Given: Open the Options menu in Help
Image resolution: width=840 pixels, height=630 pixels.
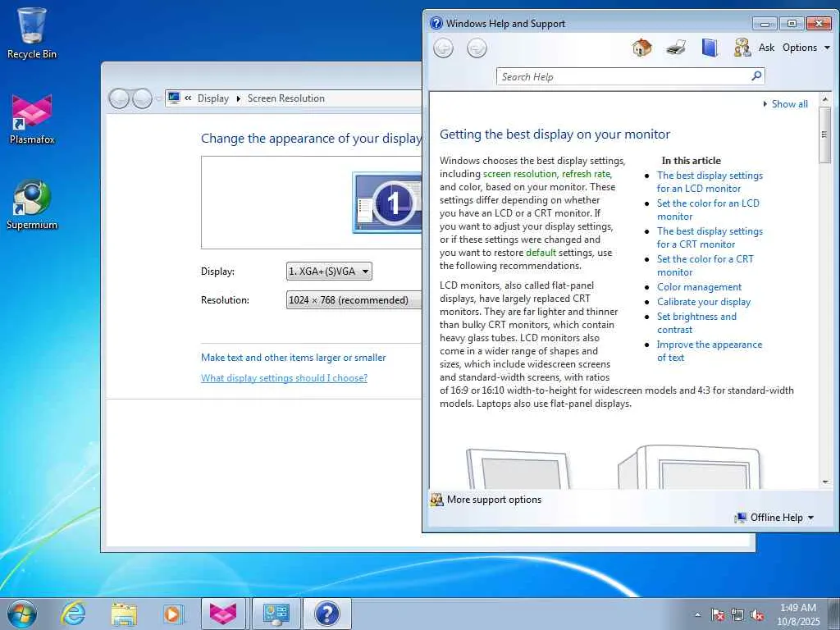Looking at the screenshot, I should [x=806, y=48].
